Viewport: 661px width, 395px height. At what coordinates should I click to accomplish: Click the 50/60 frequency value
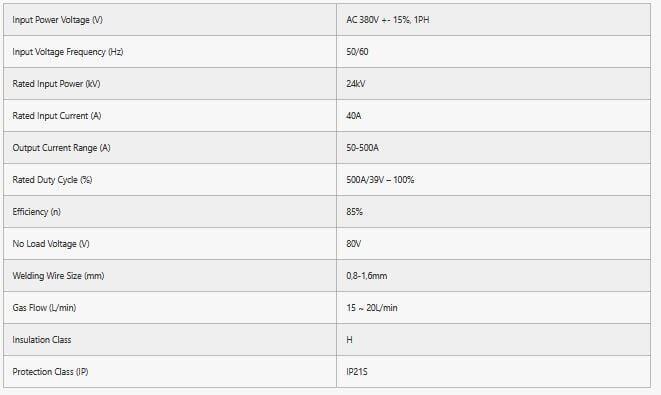point(357,52)
